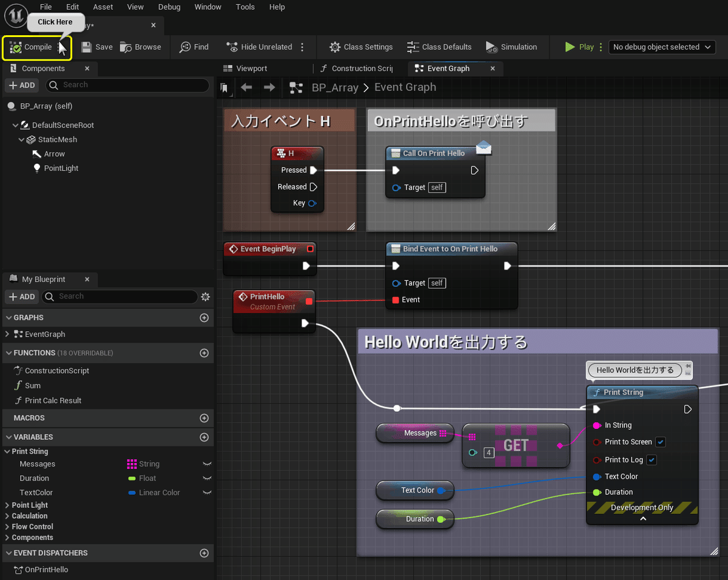
Task: Click the BP_Array breadcrumb link
Action: [335, 87]
